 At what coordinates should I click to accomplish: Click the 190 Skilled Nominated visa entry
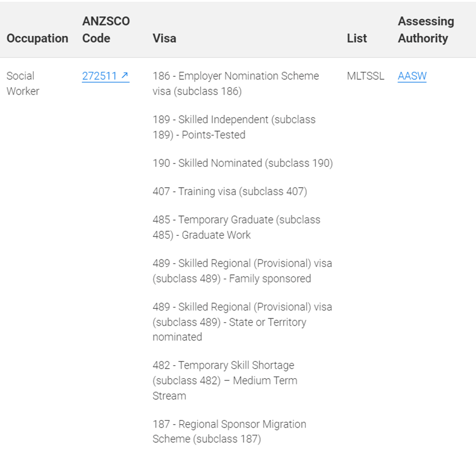point(243,163)
